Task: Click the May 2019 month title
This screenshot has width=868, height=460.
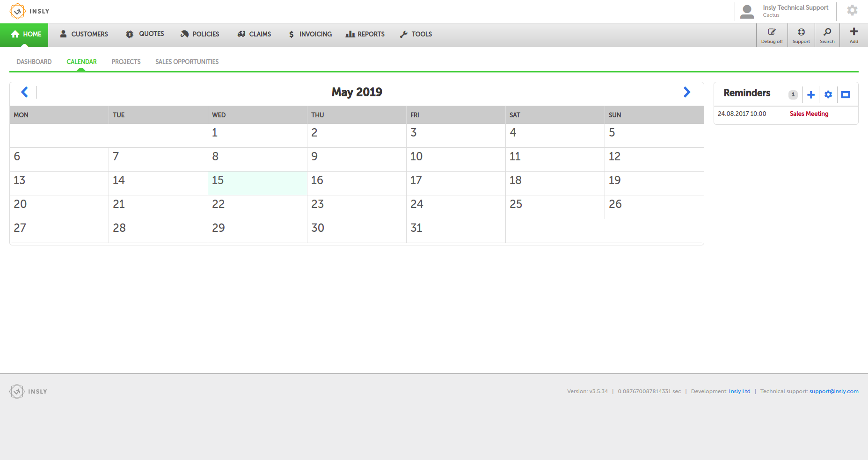Action: click(357, 92)
